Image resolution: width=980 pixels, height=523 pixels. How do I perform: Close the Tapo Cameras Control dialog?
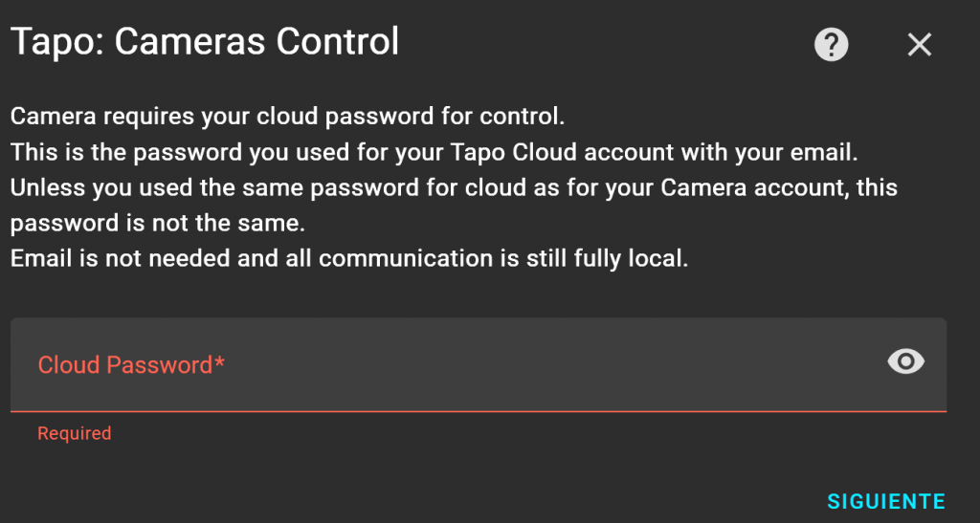point(920,44)
